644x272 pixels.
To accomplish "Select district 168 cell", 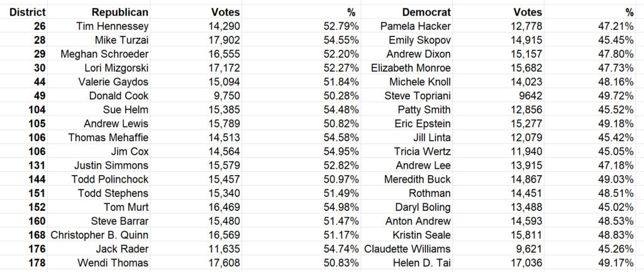I will (24, 235).
